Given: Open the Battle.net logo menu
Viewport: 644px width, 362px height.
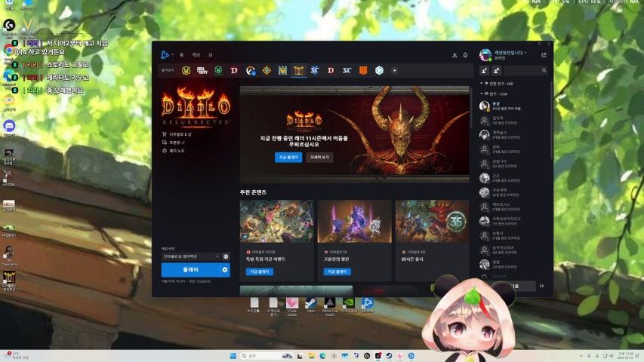Looking at the screenshot, I should pyautogui.click(x=165, y=54).
